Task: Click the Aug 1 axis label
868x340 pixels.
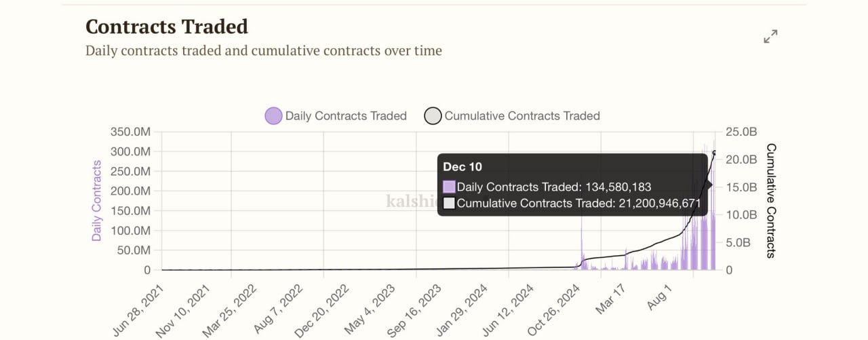Action: pyautogui.click(x=660, y=297)
